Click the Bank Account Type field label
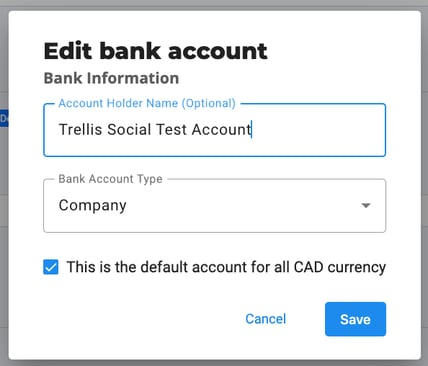This screenshot has height=366, width=428. click(110, 179)
